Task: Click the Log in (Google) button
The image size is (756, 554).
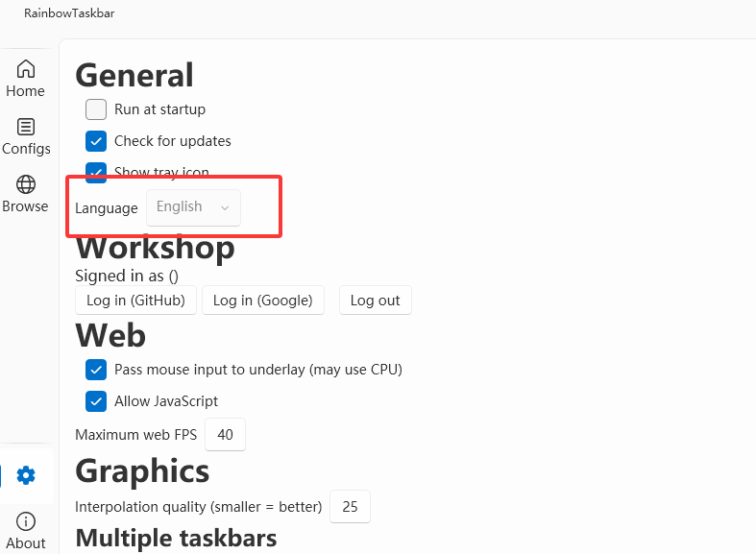Action: pos(263,301)
